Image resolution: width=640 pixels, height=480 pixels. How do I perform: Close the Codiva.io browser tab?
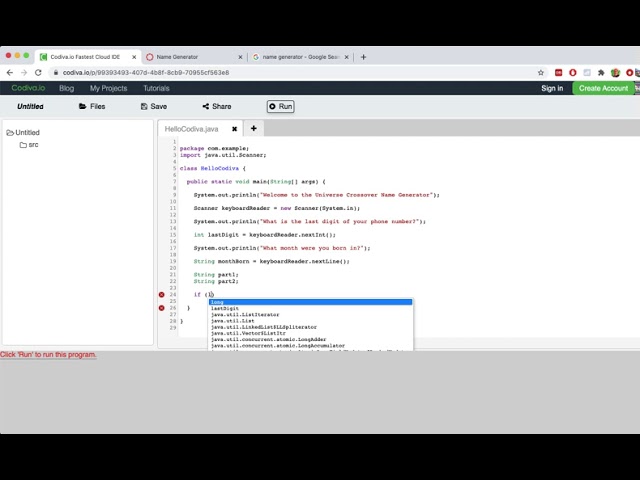(134, 57)
